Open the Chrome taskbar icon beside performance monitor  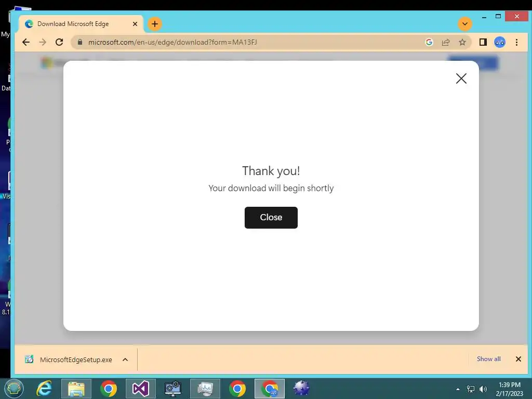[x=237, y=389]
